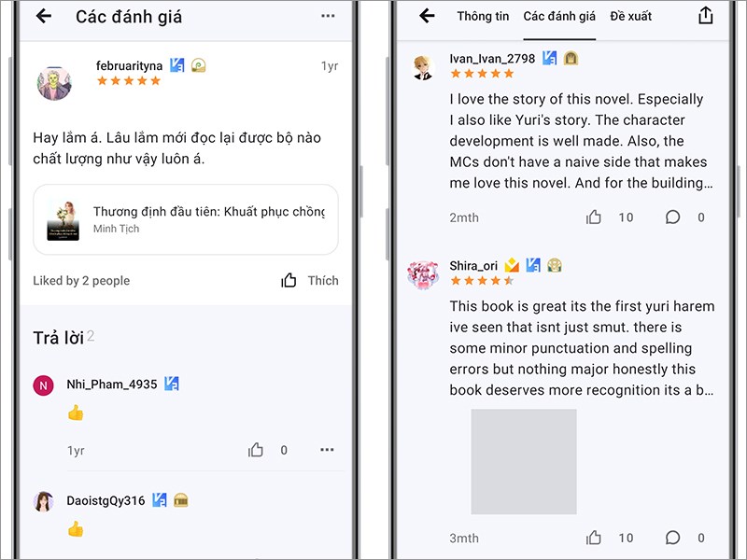Like Ivan_Ivan_2798's review
This screenshot has width=747, height=560.
pyautogui.click(x=594, y=217)
